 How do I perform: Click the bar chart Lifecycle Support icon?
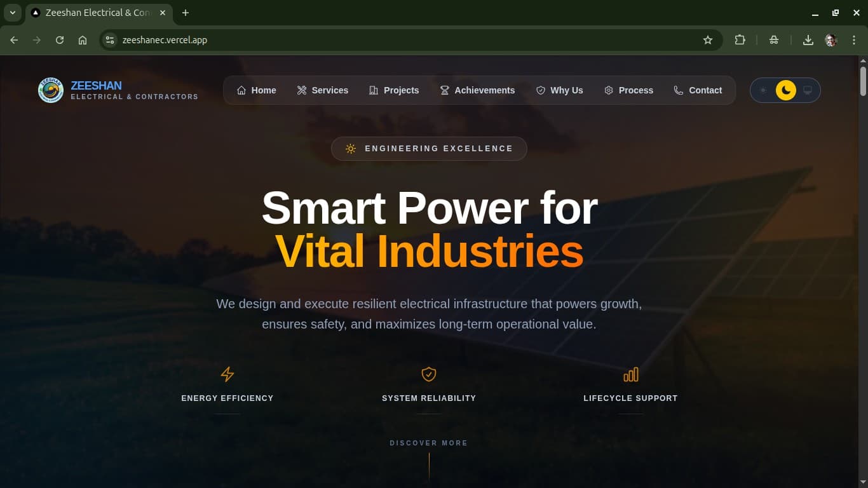click(x=630, y=374)
